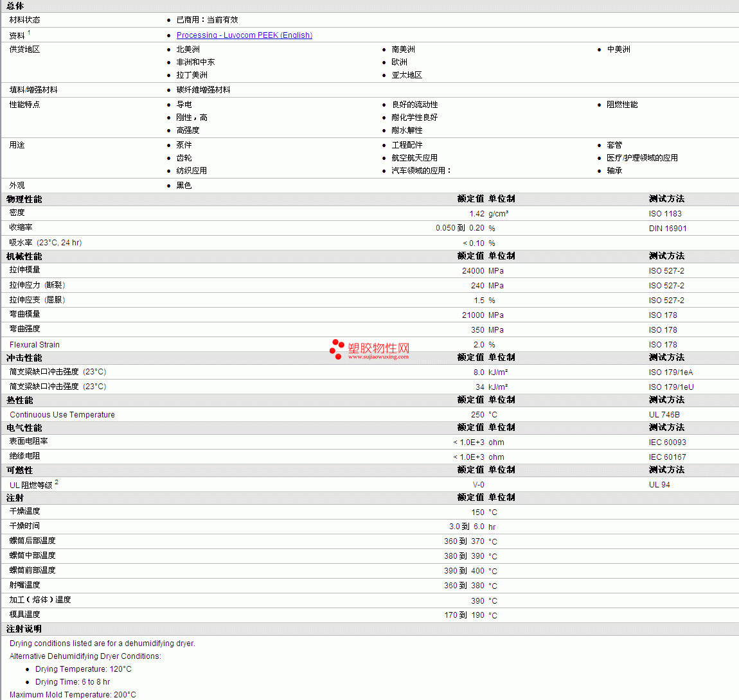Click the 拉伸模量 value 24000
Viewport: 739px width, 700px height.
tap(473, 271)
